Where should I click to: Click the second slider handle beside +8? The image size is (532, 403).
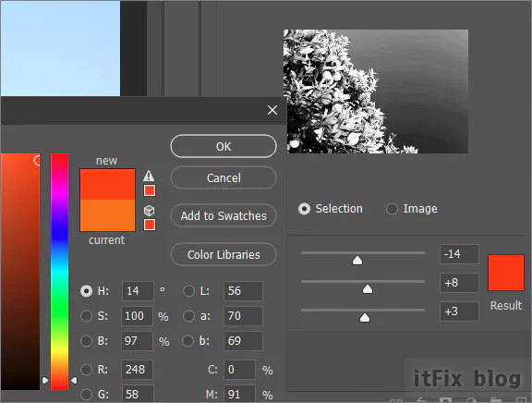[x=368, y=289]
